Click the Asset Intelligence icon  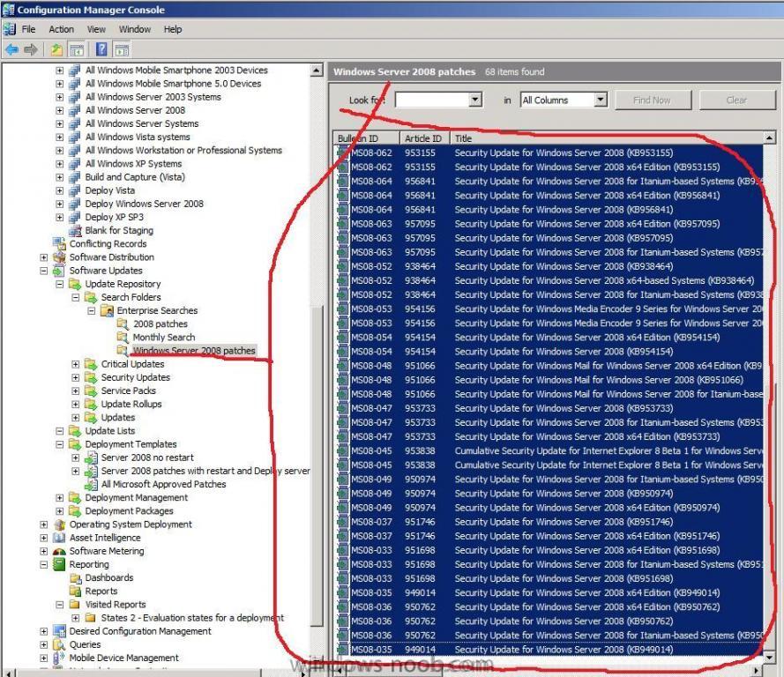click(59, 538)
